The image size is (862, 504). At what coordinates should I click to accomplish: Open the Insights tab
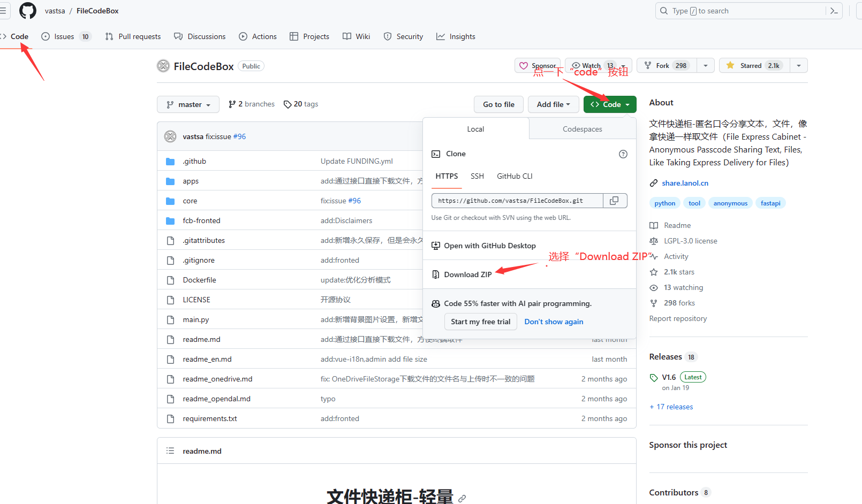pos(456,36)
